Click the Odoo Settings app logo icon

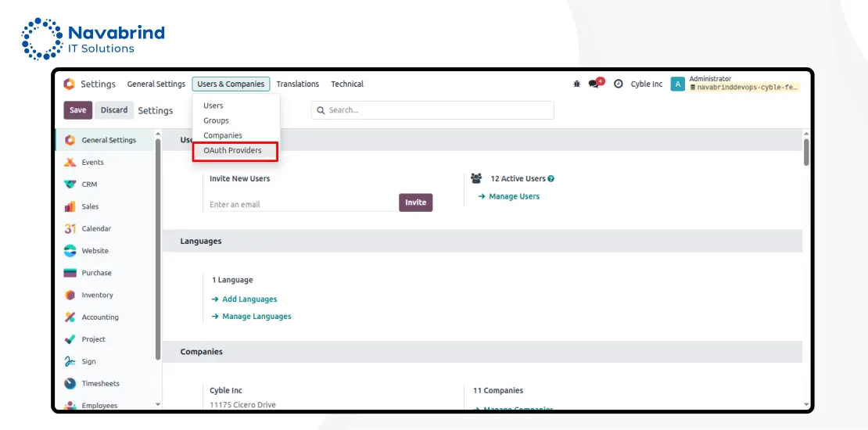pyautogui.click(x=70, y=84)
